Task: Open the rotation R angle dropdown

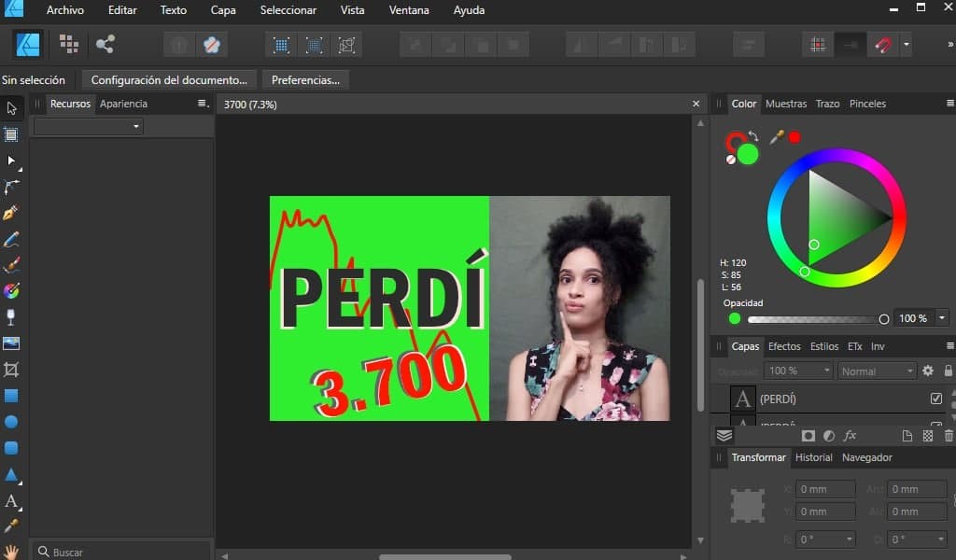Action: click(x=850, y=539)
